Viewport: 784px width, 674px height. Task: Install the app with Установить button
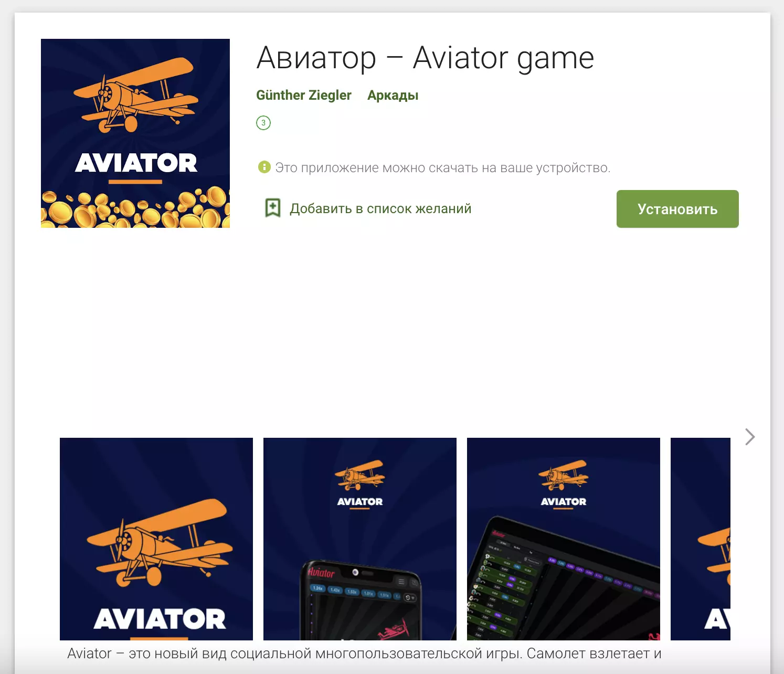(x=677, y=209)
